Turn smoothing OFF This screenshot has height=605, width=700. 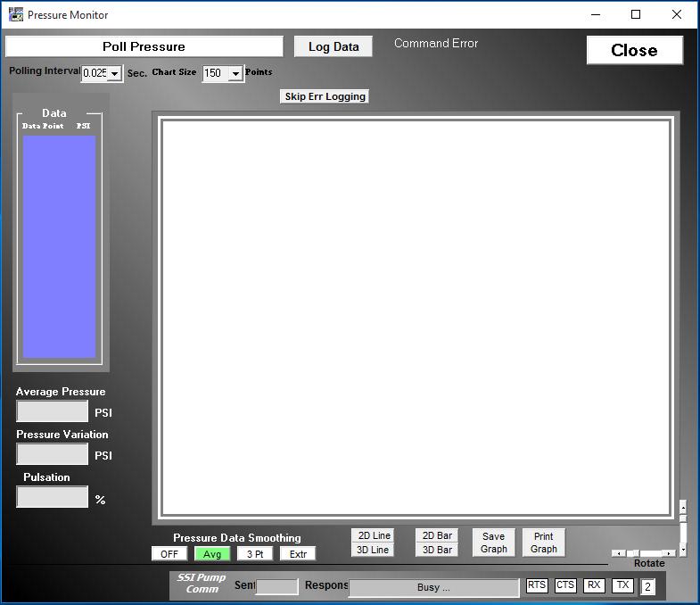169,554
